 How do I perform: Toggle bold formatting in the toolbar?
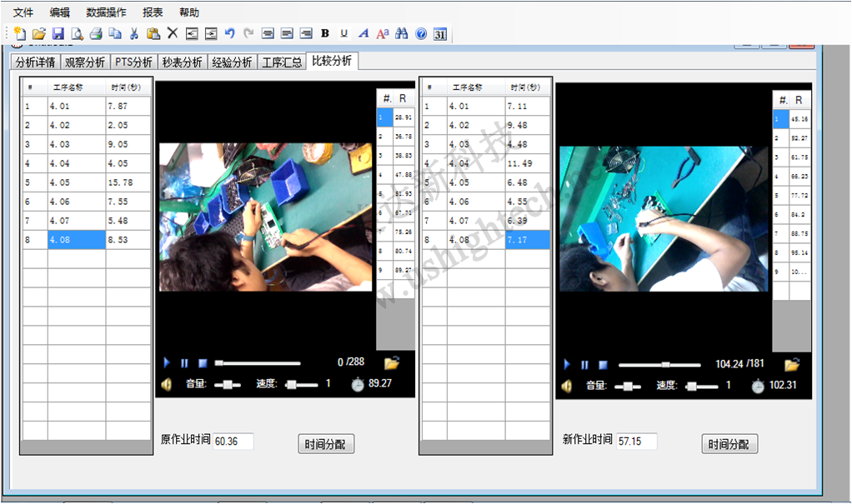[x=325, y=33]
